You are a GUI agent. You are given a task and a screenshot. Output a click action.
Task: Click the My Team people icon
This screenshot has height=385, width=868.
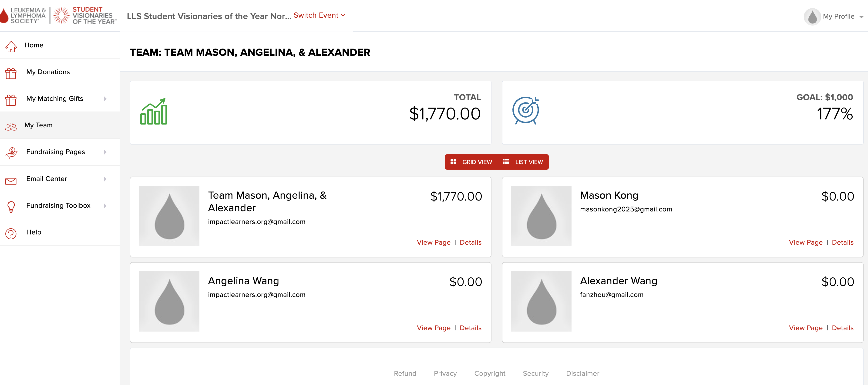(x=11, y=127)
